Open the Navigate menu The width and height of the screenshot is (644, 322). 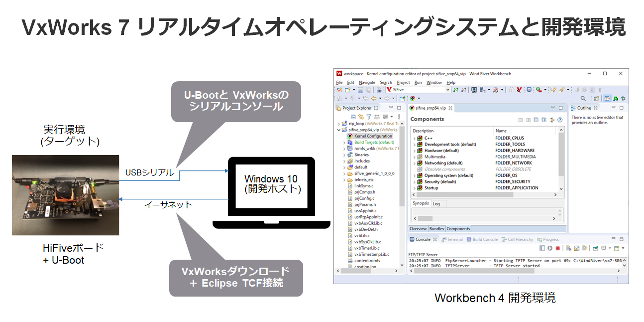367,82
